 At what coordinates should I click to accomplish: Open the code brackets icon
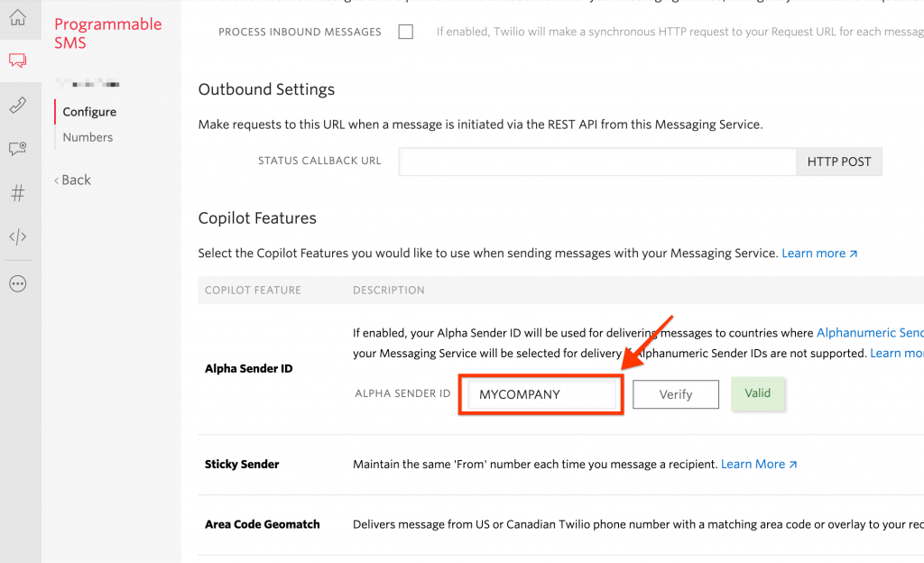coord(17,237)
